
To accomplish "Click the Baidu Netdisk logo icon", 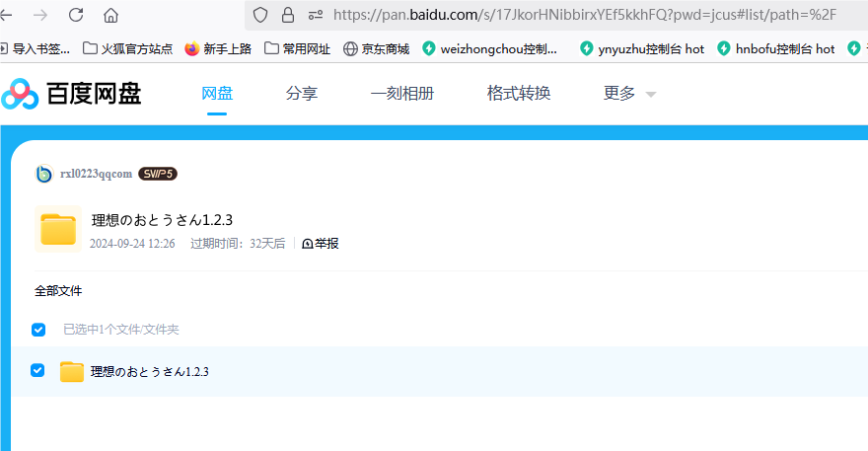I will tap(20, 94).
